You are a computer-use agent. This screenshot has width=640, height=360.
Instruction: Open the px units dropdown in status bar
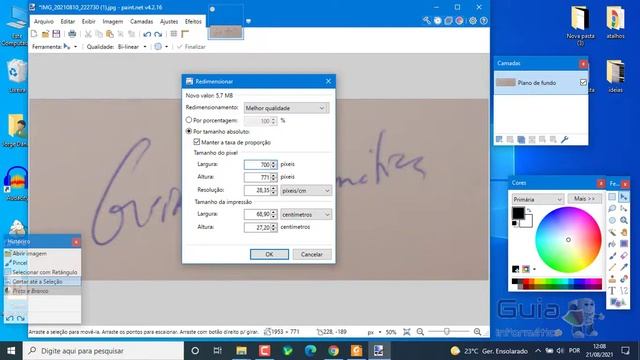380,332
